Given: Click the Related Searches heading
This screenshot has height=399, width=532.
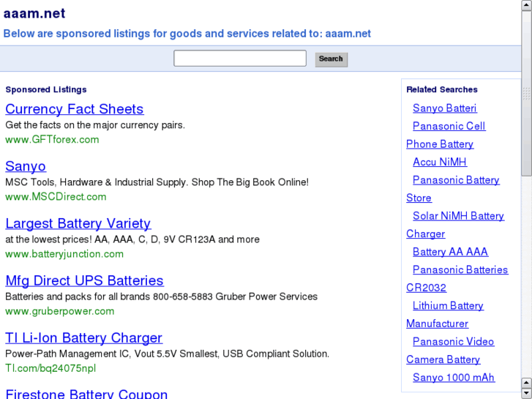Looking at the screenshot, I should (x=442, y=89).
